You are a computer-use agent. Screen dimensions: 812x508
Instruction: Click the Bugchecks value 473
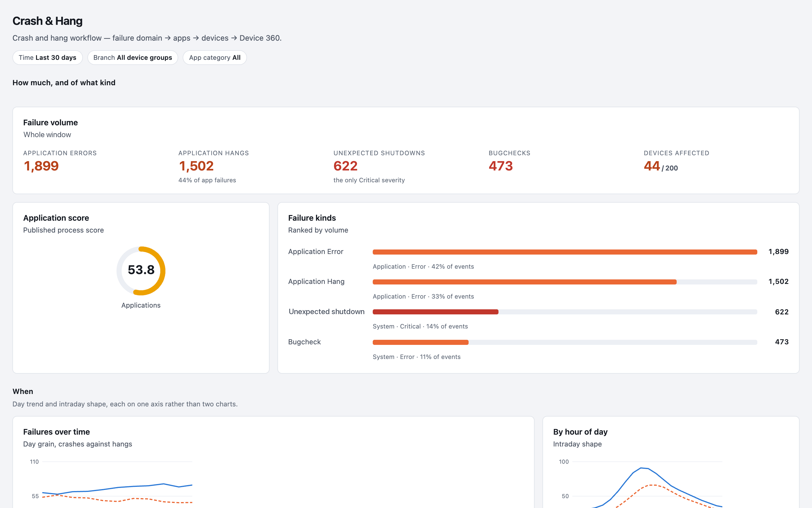coord(501,166)
